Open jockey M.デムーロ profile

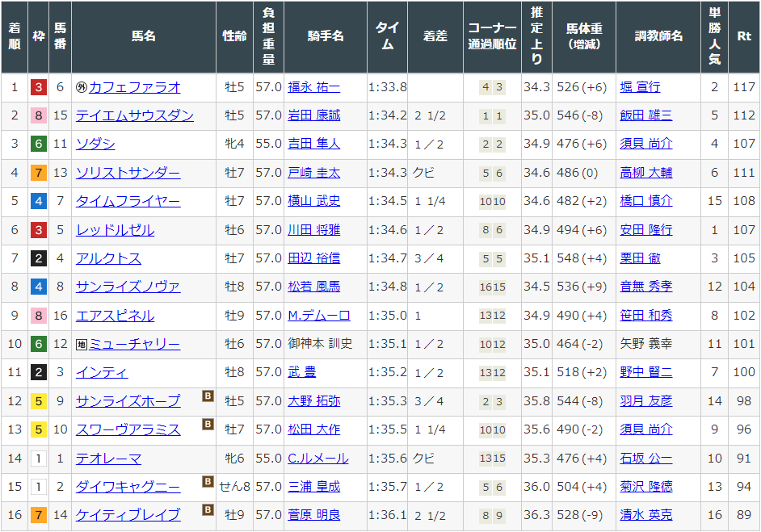[319, 316]
